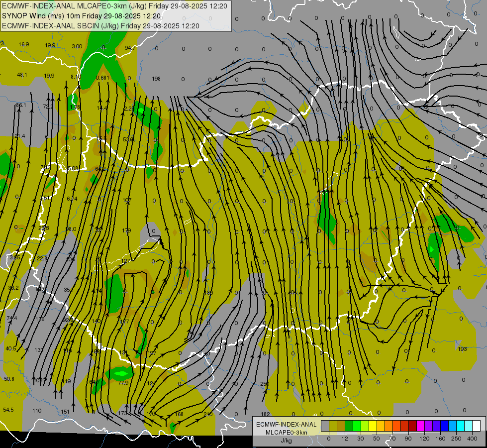The height and width of the screenshot is (448, 487).
Task: Click the map value 94.7
Action: (130, 48)
